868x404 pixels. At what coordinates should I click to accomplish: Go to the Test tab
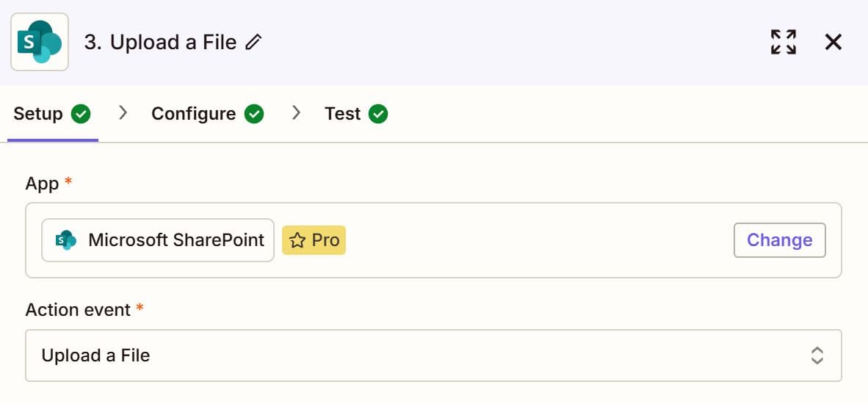tap(342, 114)
